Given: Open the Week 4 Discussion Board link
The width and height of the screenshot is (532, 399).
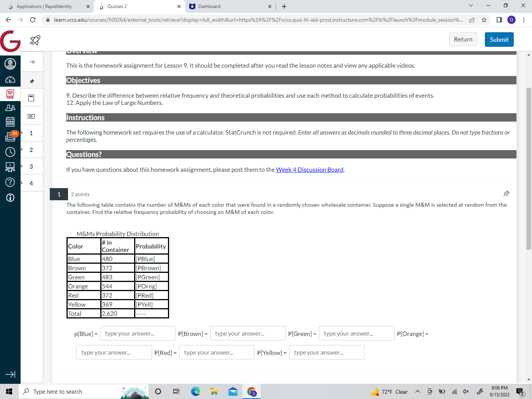Looking at the screenshot, I should (x=309, y=169).
